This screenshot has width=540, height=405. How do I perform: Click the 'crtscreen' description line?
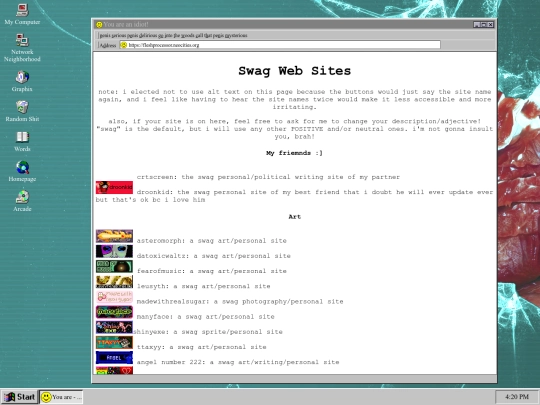268,177
